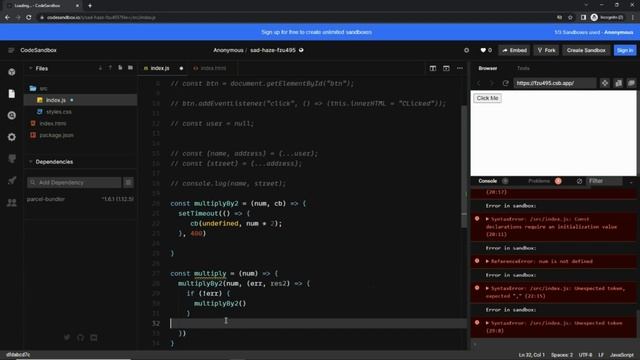The width and height of the screenshot is (640, 360).
Task: Open the Sandbox Info sidebar icon
Action: coord(12,72)
